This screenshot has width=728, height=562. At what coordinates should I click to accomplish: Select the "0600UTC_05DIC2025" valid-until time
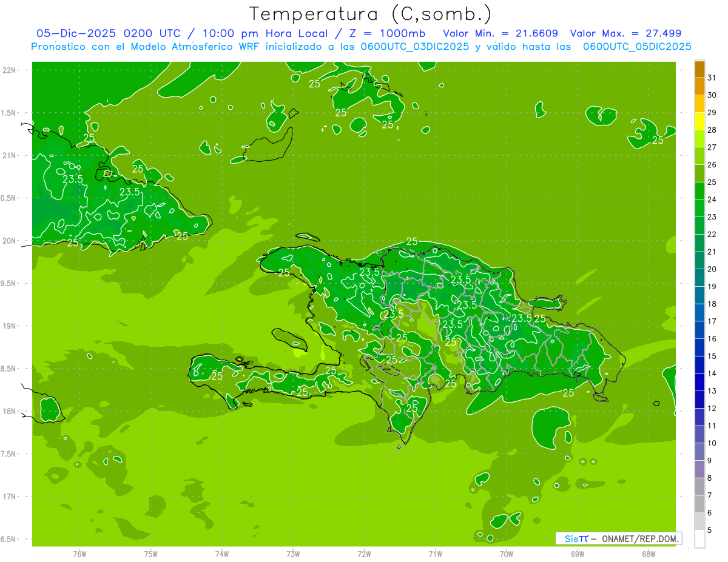pos(637,47)
